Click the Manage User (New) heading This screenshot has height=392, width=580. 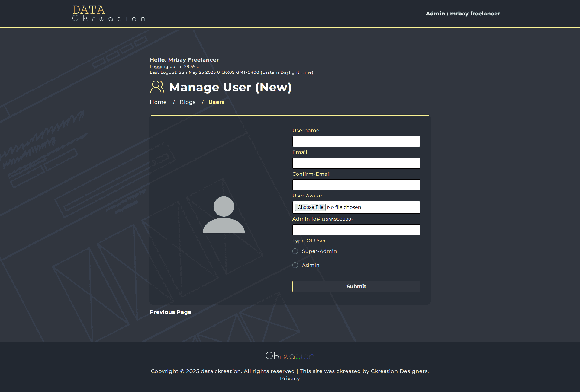tap(230, 87)
